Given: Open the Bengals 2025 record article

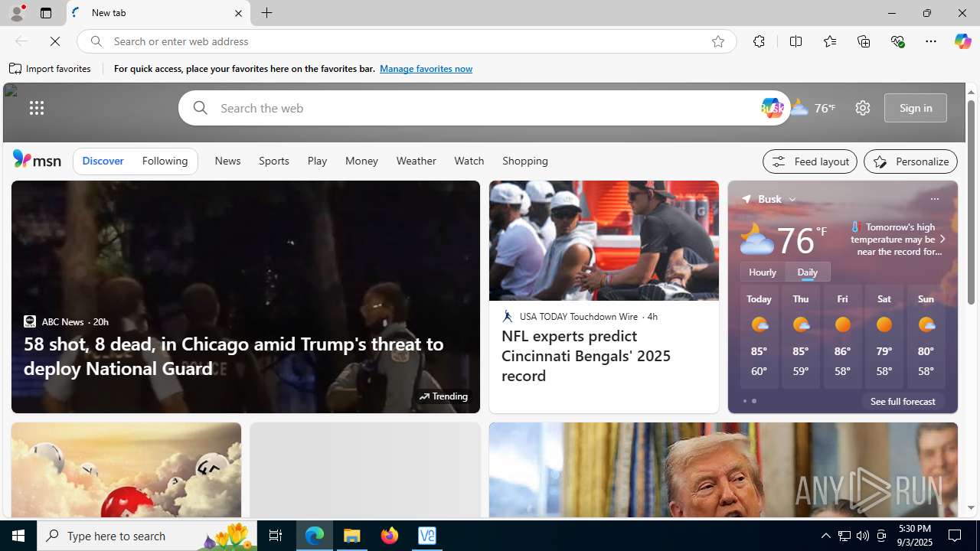Looking at the screenshot, I should (x=586, y=356).
